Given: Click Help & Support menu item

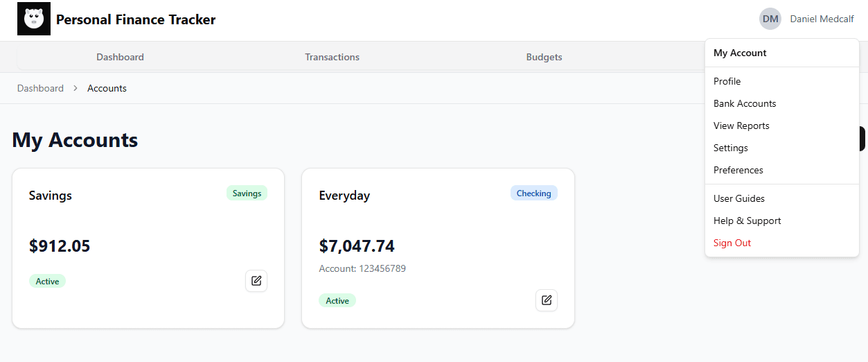Looking at the screenshot, I should click(x=747, y=221).
